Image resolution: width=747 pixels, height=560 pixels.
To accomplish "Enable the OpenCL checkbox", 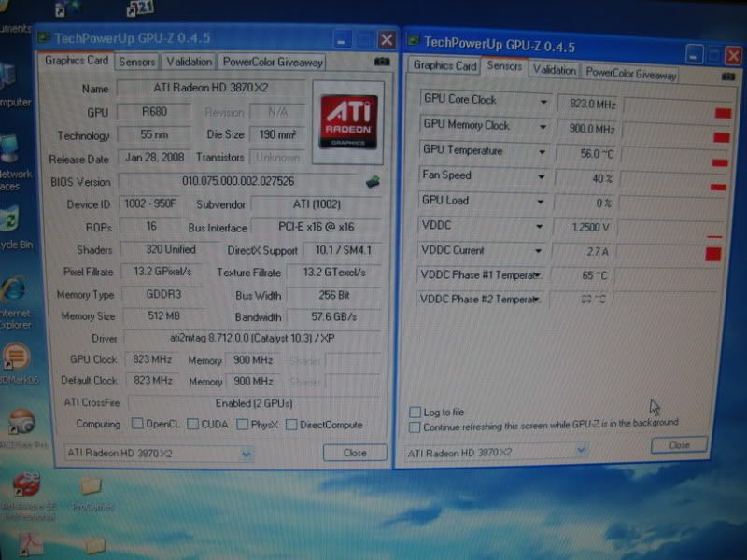I will pyautogui.click(x=137, y=424).
